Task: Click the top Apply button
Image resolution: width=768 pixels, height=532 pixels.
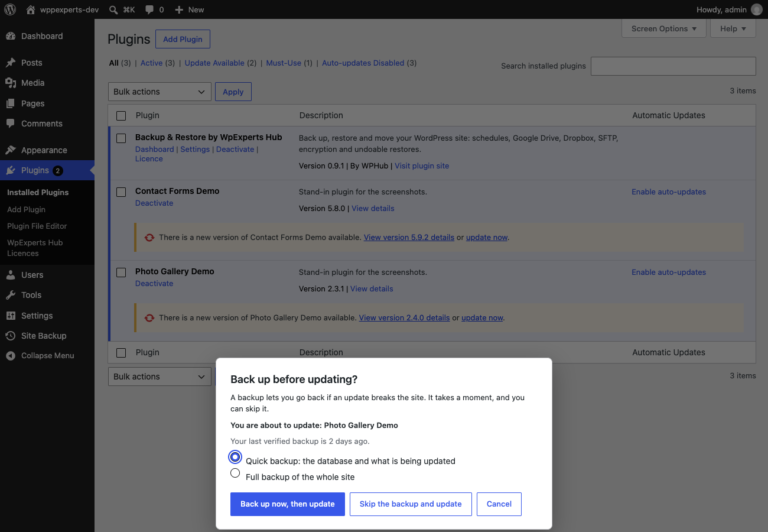Action: tap(233, 92)
